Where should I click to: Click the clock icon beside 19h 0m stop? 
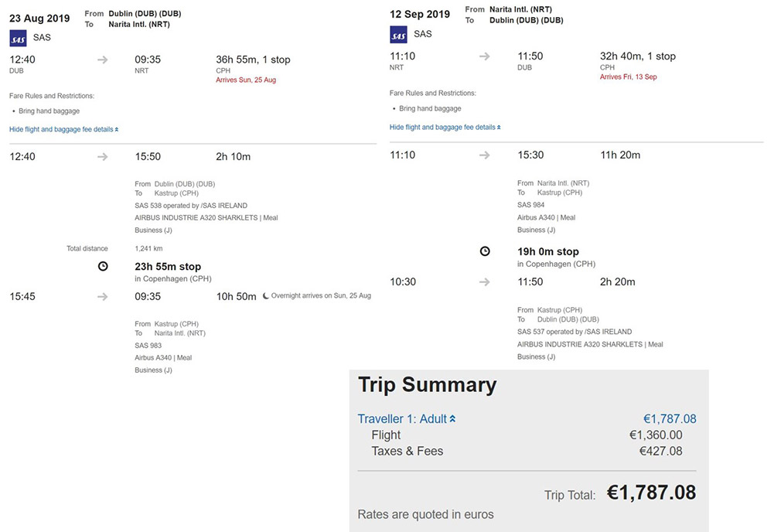coord(486,251)
